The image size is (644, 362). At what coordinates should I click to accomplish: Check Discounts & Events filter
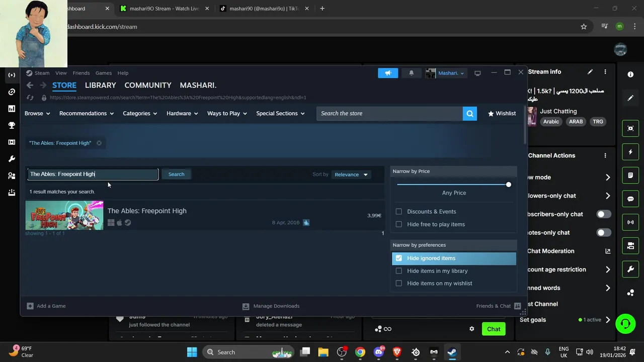[399, 212]
